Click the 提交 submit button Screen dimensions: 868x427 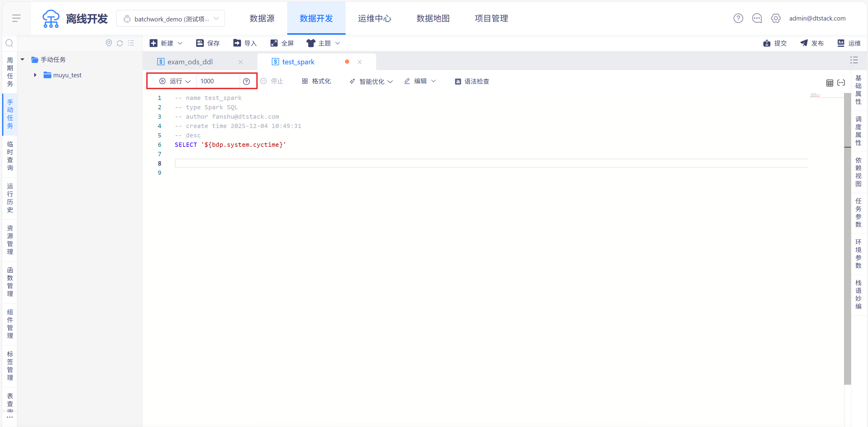775,43
